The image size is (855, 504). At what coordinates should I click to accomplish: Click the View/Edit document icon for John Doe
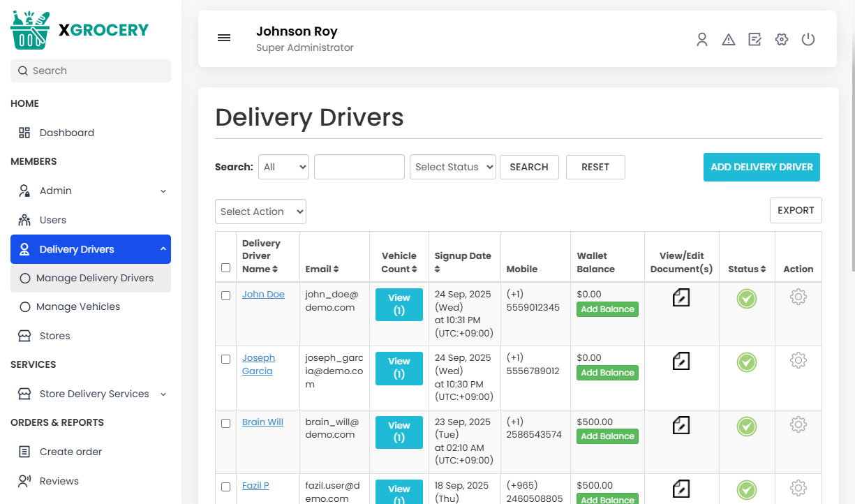[682, 298]
